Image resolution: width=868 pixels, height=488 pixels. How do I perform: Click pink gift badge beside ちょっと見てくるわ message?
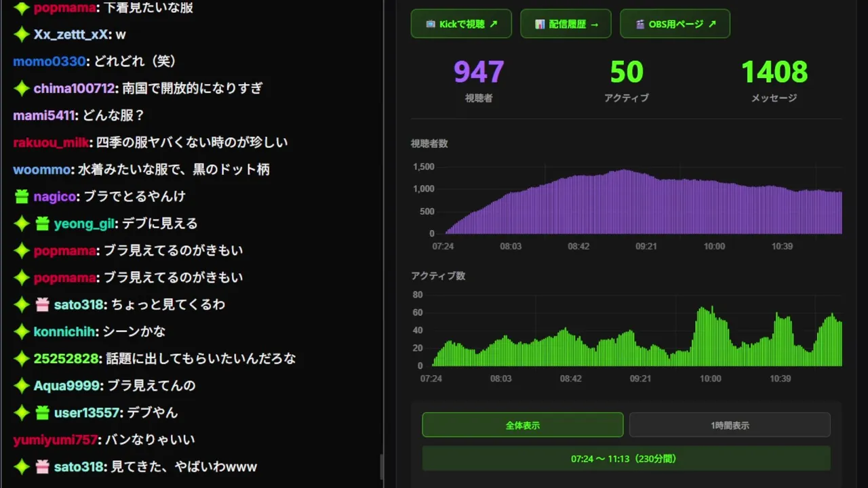(x=42, y=305)
